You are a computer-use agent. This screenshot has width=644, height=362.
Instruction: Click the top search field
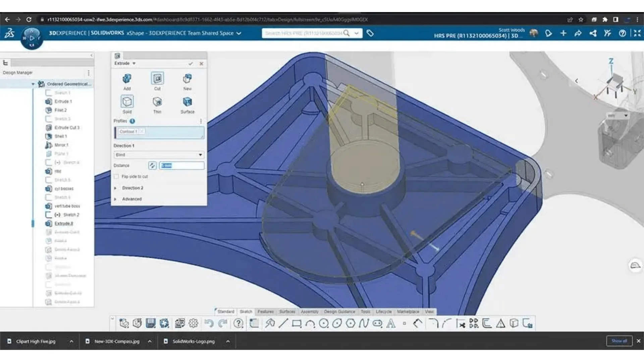304,33
